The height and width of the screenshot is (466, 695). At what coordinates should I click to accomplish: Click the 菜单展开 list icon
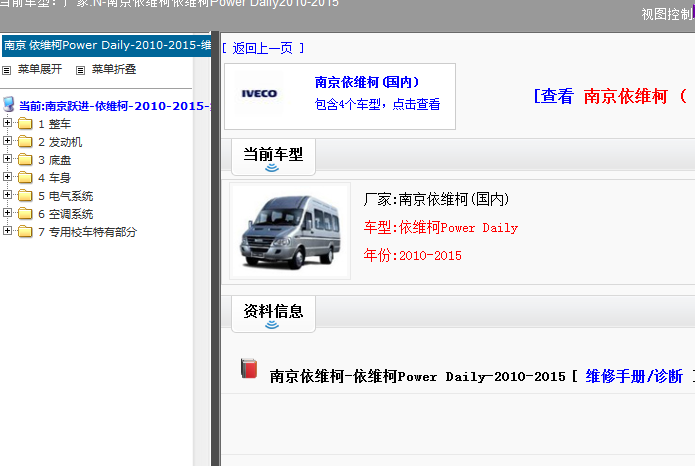[x=7, y=70]
